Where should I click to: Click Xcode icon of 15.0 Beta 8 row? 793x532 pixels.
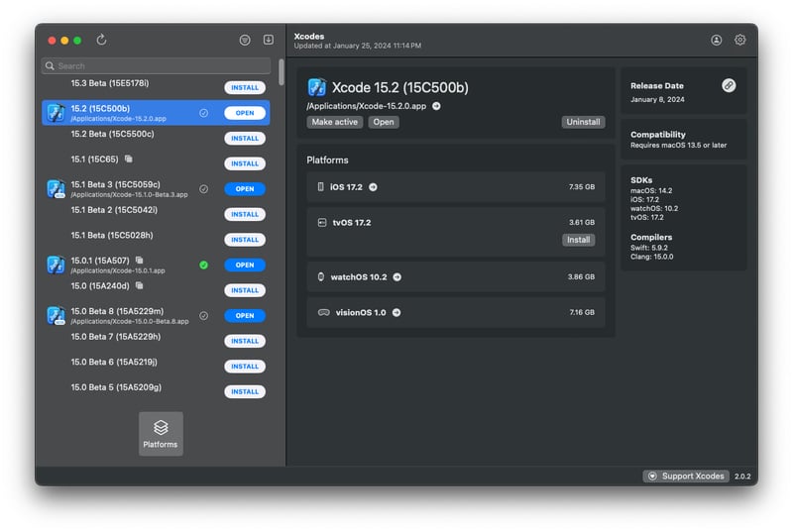point(56,315)
